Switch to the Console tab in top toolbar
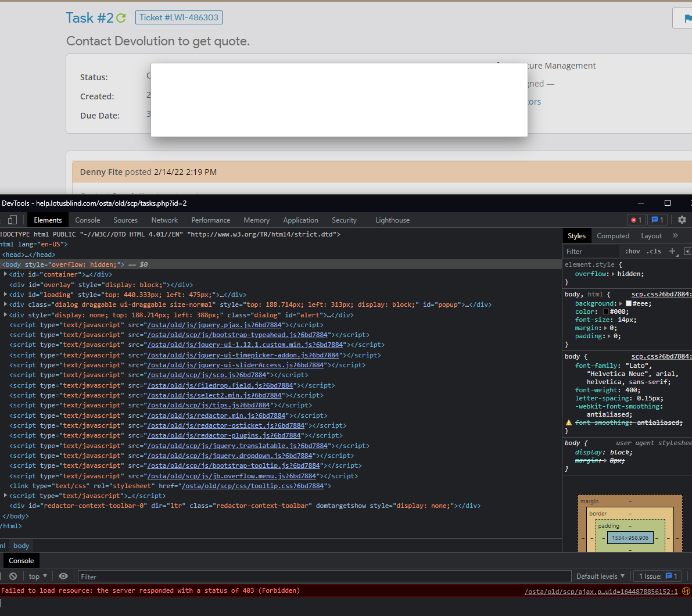 click(x=87, y=220)
